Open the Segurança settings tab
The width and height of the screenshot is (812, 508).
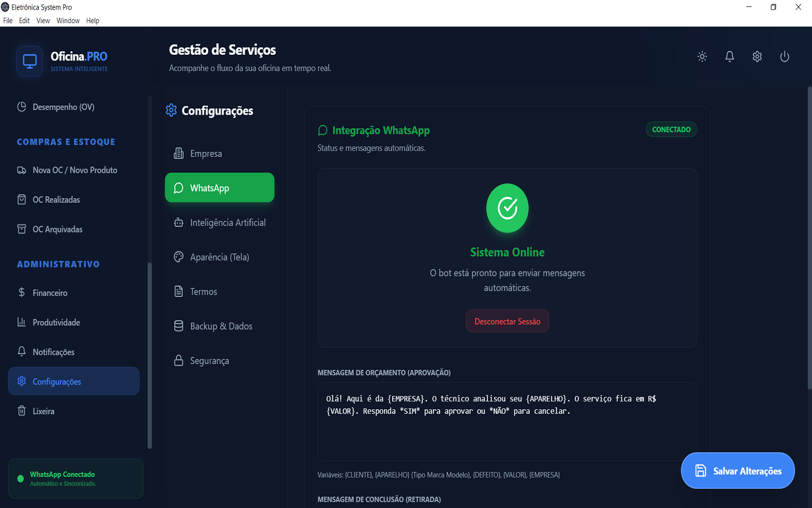[x=219, y=360]
